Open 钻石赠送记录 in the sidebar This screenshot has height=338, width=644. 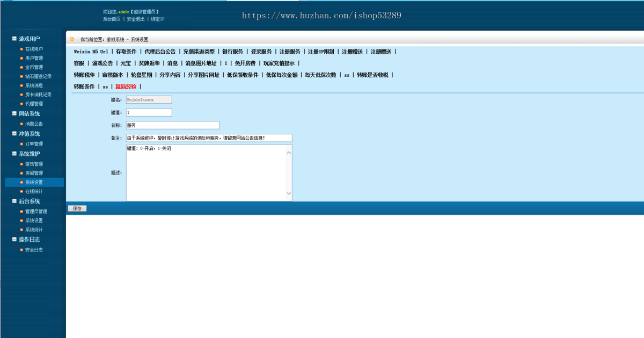tap(38, 76)
